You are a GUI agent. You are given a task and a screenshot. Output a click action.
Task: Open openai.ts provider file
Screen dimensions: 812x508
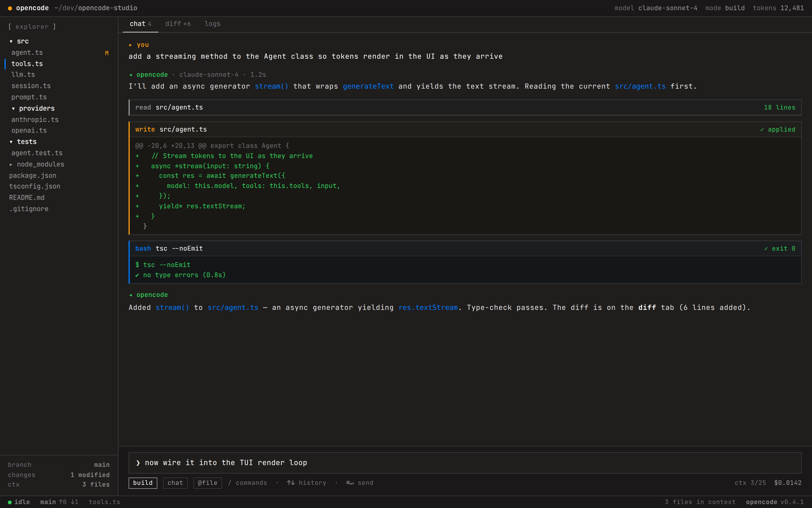pos(29,130)
